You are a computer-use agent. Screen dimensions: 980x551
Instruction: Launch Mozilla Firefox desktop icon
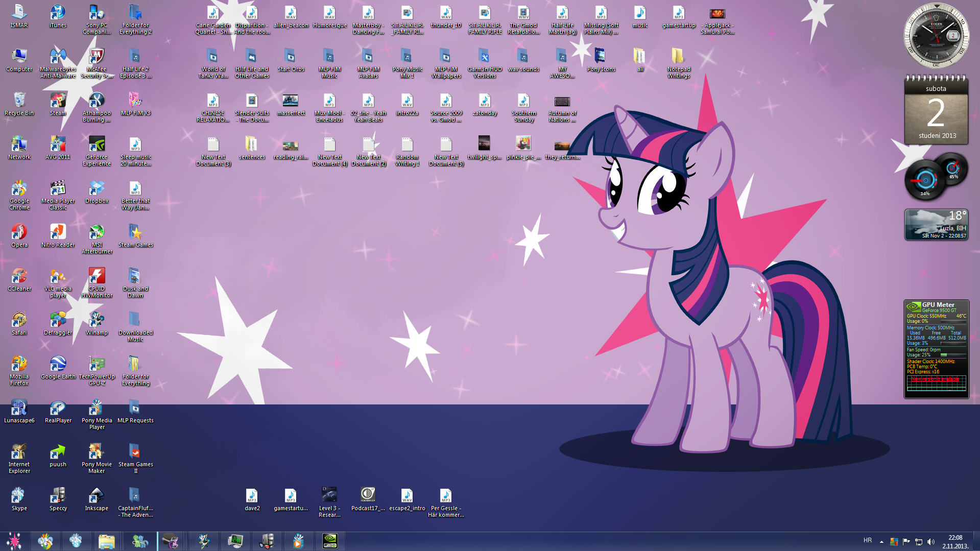(x=19, y=371)
